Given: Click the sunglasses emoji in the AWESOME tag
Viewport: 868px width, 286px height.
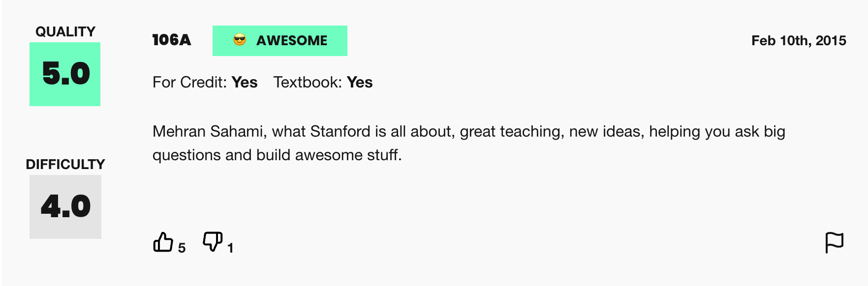Looking at the screenshot, I should [x=239, y=41].
